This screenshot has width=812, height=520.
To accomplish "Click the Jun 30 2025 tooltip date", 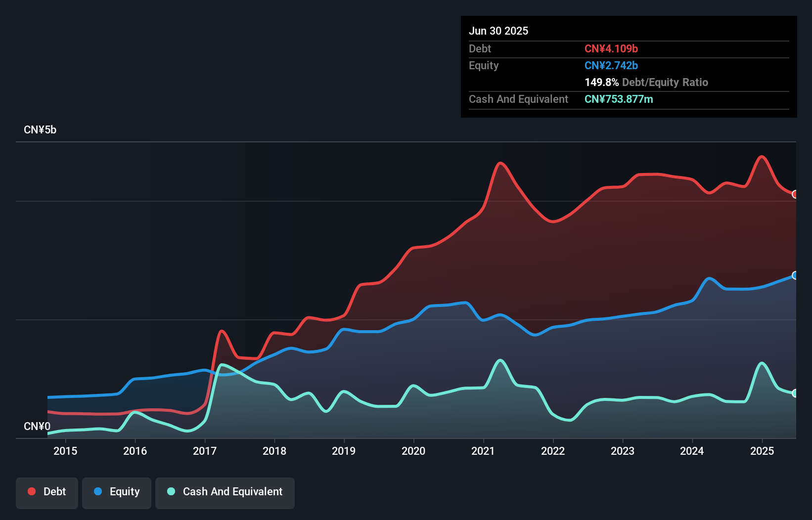I will pyautogui.click(x=498, y=31).
